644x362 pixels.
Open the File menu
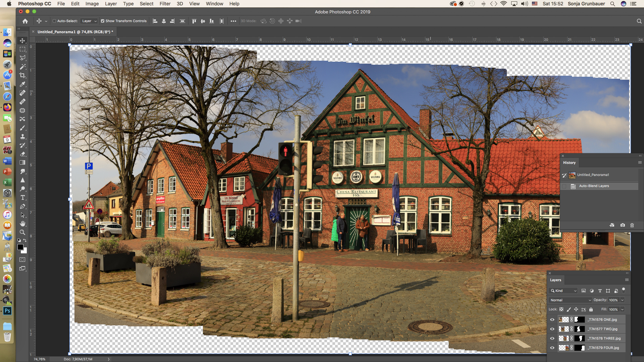click(61, 4)
